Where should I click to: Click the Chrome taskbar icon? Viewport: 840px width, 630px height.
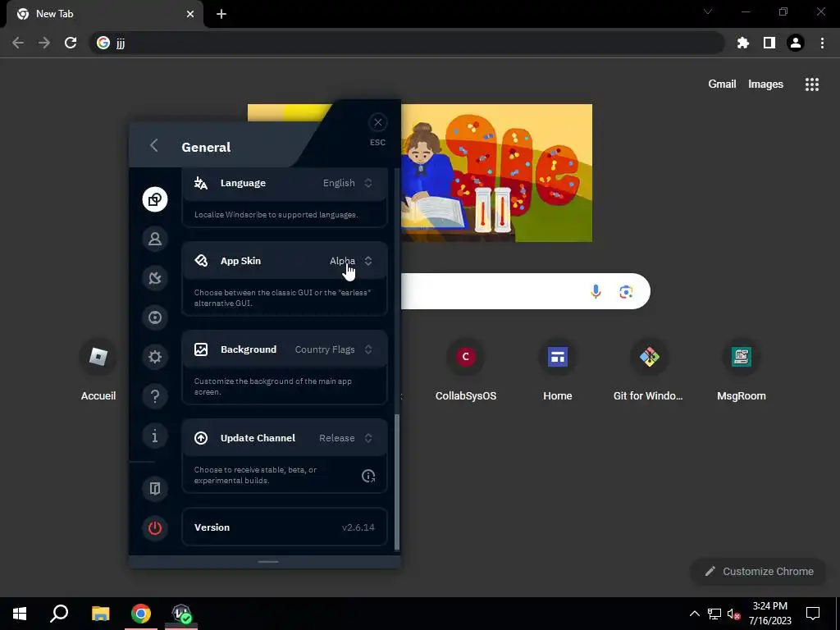(x=141, y=614)
